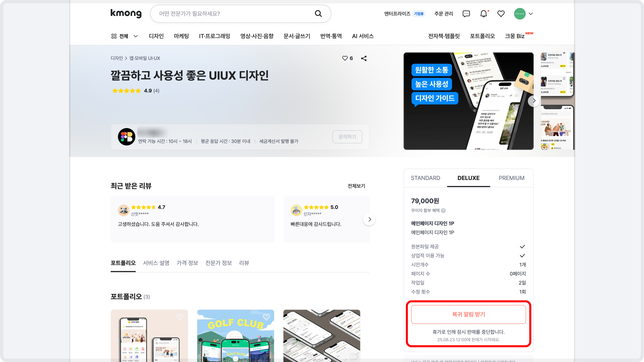This screenshot has height=362, width=644.
Task: Open 전체보기 link for reviews
Action: click(x=356, y=186)
